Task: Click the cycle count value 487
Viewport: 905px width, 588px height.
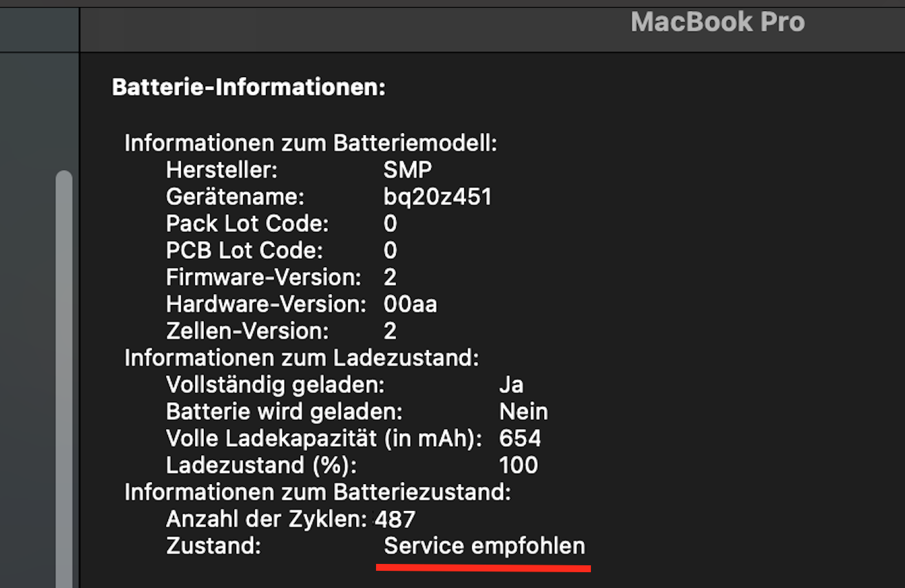Action: [x=395, y=518]
